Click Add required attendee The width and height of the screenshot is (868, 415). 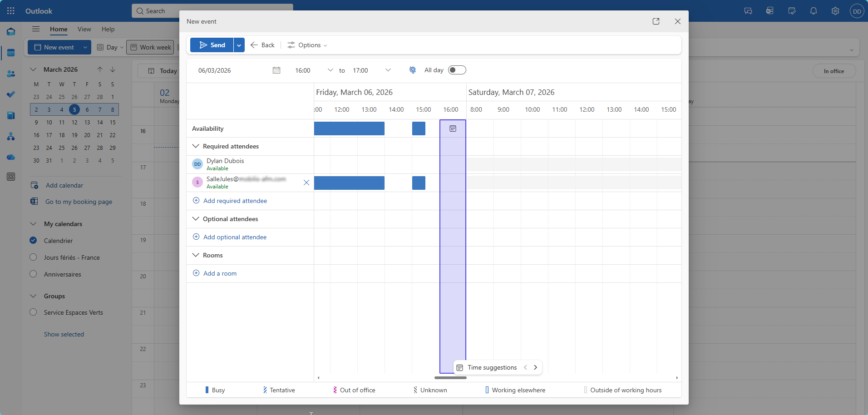click(x=230, y=201)
